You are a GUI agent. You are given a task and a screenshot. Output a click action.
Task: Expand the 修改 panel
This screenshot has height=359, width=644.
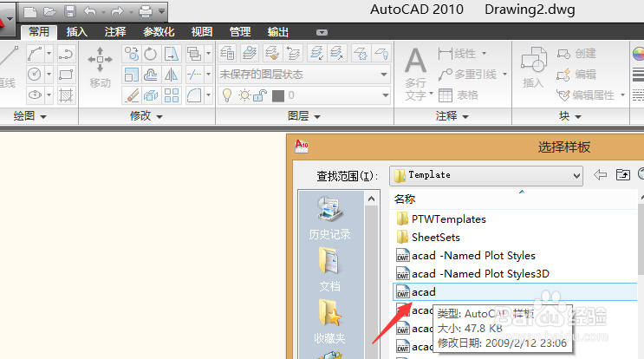[146, 116]
